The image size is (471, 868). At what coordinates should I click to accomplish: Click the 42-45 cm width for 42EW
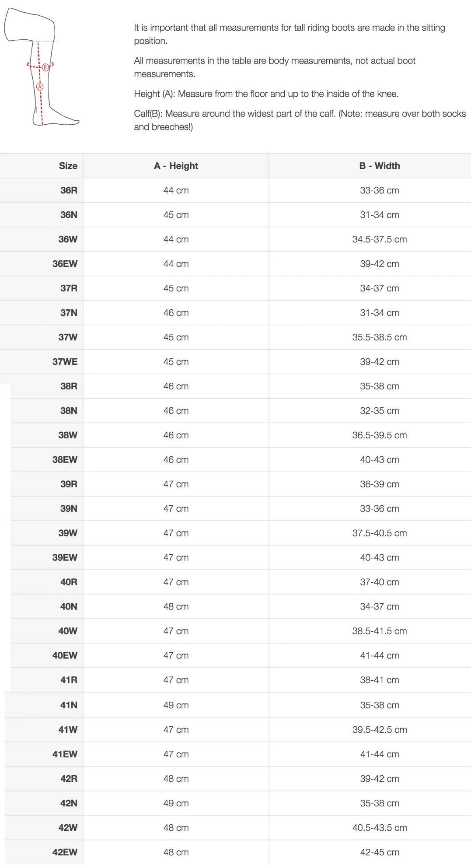pos(380,852)
